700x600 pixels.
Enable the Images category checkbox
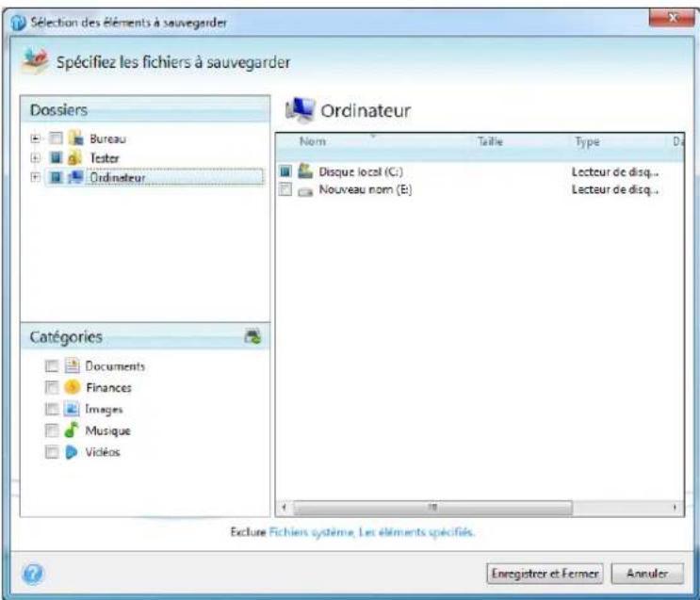(52, 409)
